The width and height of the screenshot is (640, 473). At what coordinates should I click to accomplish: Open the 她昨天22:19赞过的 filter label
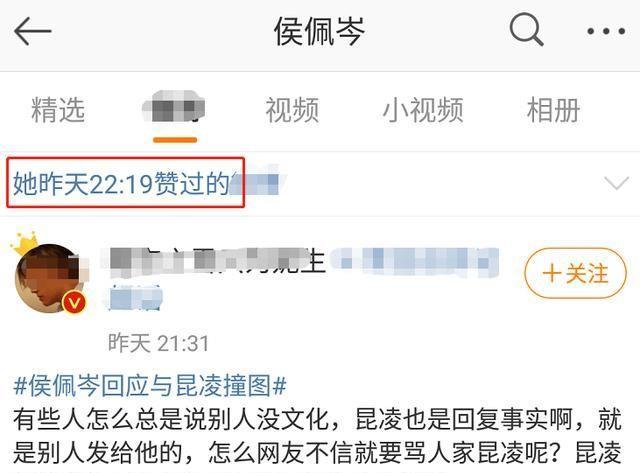tap(126, 183)
